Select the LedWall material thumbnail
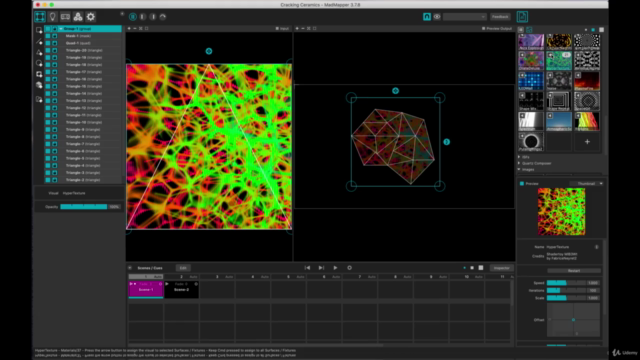This screenshot has height=360, width=640. click(x=531, y=81)
